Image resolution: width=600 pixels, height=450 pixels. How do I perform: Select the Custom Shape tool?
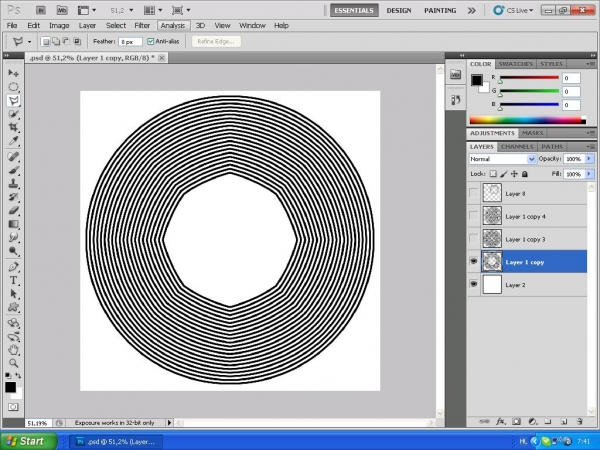[13, 307]
